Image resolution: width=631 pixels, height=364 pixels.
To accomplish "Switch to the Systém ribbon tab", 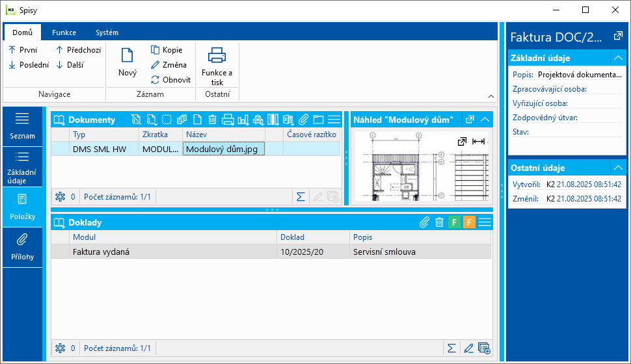I will coord(107,32).
